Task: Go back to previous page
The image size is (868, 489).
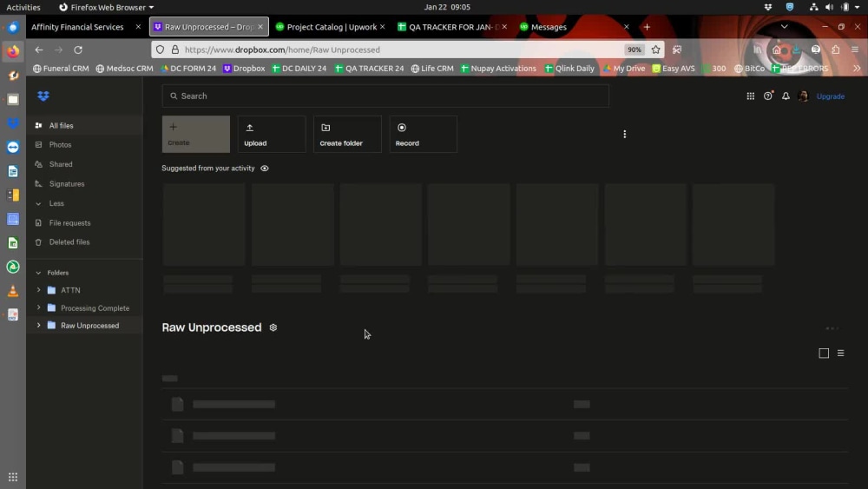Action: coord(39,50)
